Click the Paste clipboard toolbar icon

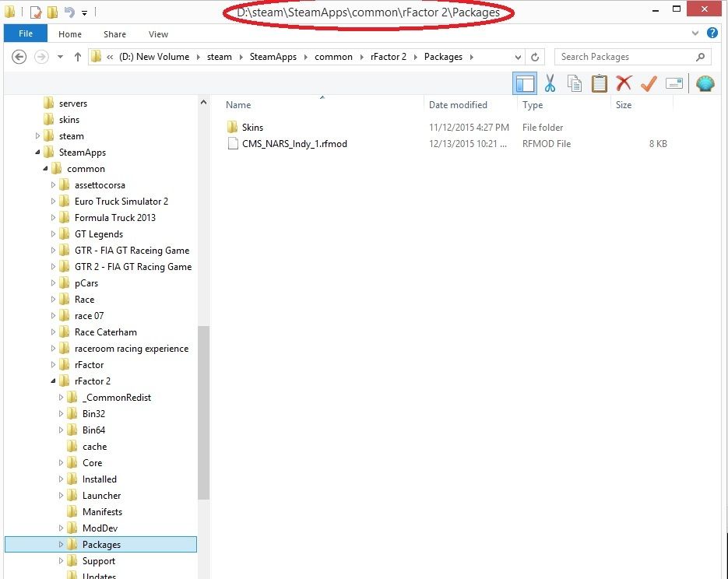click(599, 83)
